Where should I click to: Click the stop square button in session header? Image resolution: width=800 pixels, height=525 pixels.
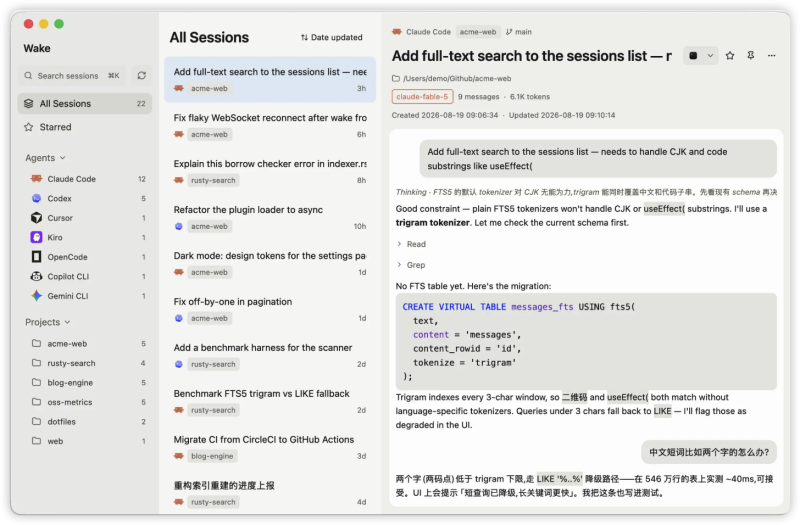point(693,56)
